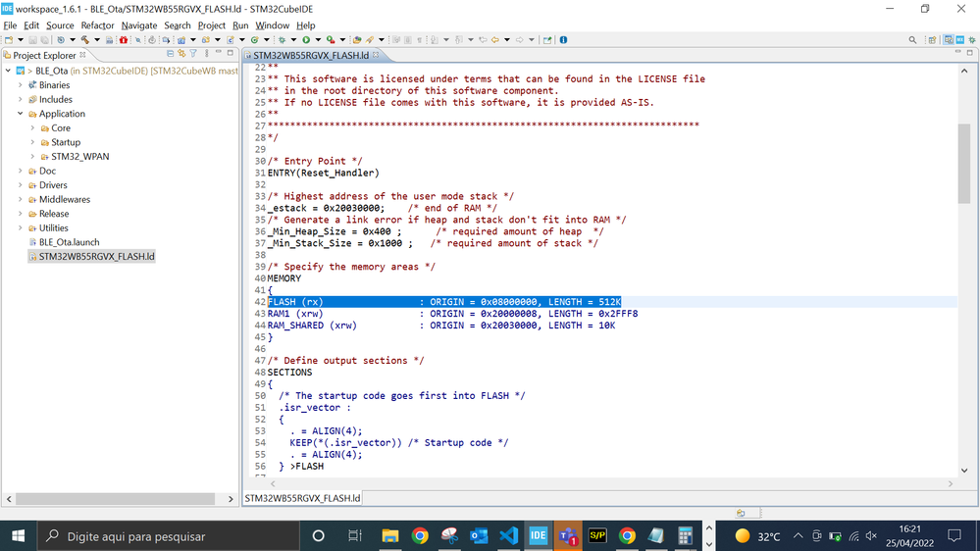980x551 pixels.
Task: Open File Explorer from the taskbar
Action: [x=390, y=536]
